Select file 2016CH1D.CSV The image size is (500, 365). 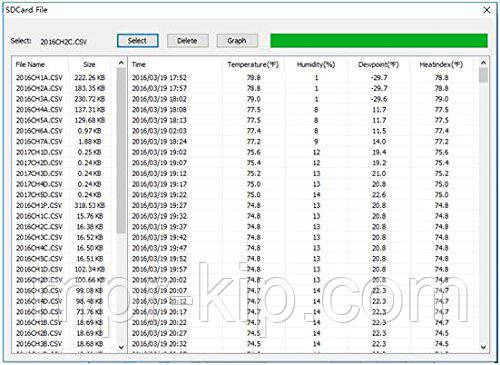tap(39, 269)
